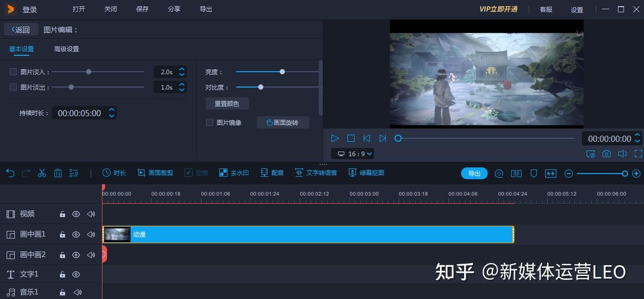Select the scissors split tool
The height and width of the screenshot is (299, 644).
click(42, 173)
